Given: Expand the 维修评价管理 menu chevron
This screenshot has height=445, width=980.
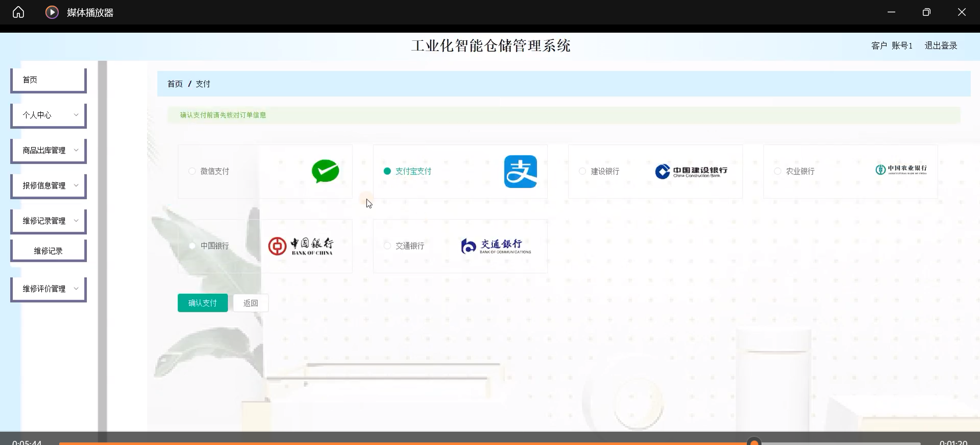Looking at the screenshot, I should (76, 288).
